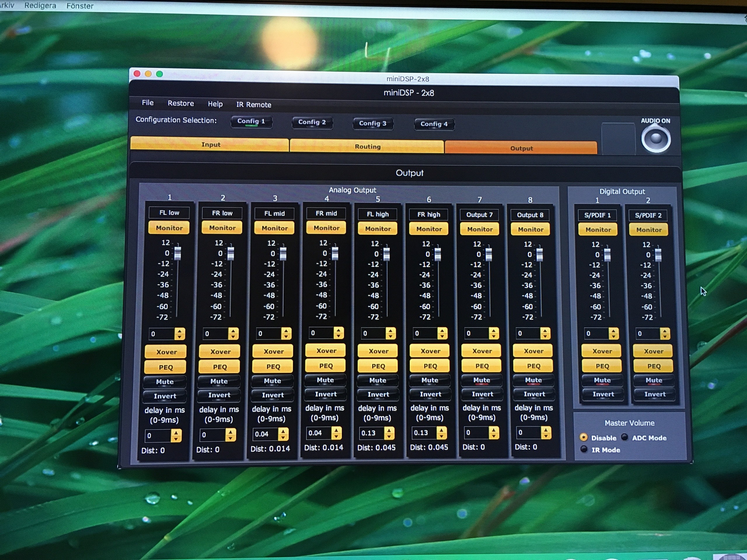This screenshot has height=560, width=747.
Task: Open PEQ settings for FR low
Action: 219,367
